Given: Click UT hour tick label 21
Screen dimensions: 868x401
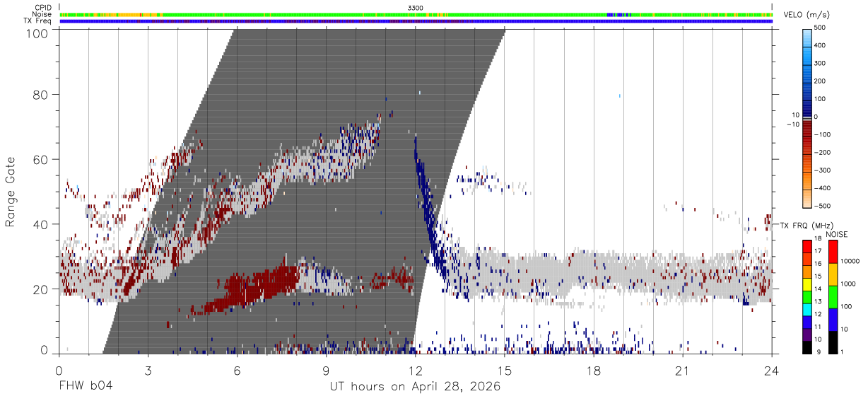Looking at the screenshot, I should pyautogui.click(x=682, y=371).
